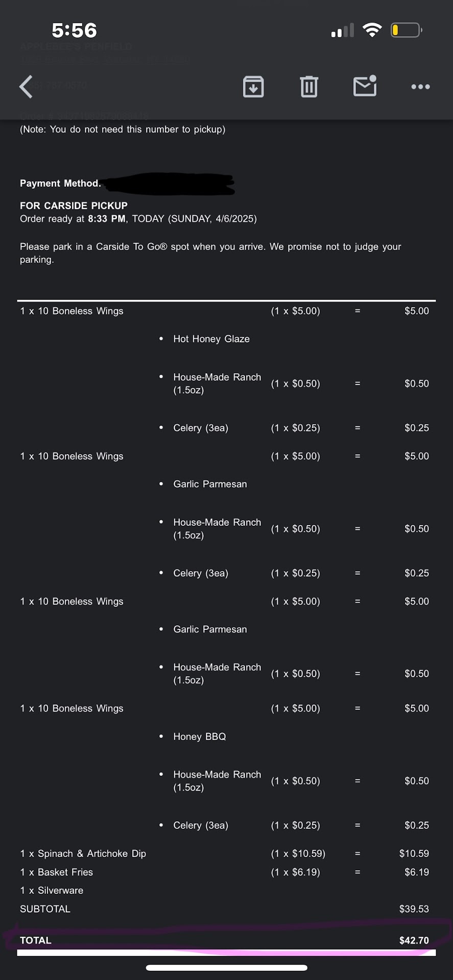Delete the email using the trash icon
453x980 pixels.
309,87
